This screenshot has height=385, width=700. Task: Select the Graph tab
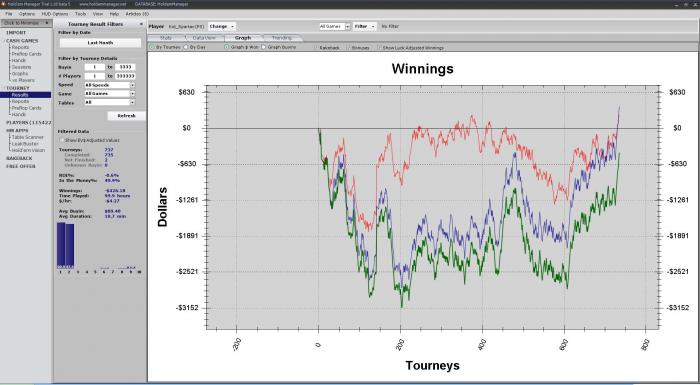pyautogui.click(x=243, y=38)
